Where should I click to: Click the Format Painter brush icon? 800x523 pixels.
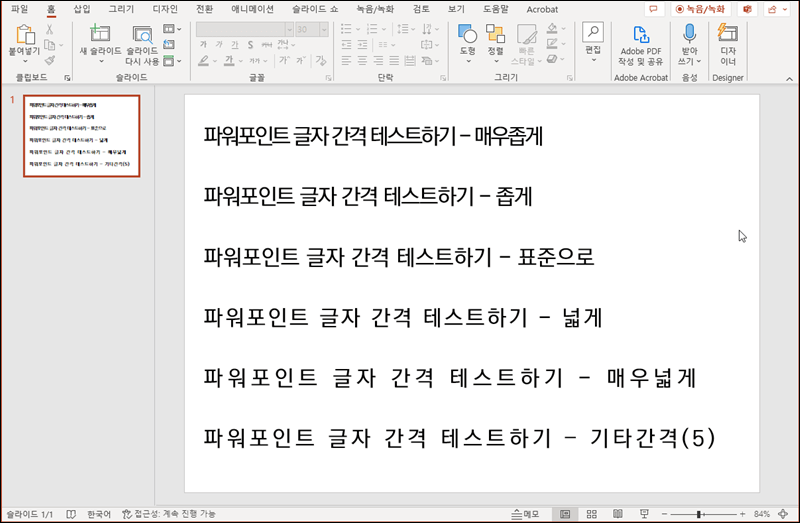tap(49, 61)
